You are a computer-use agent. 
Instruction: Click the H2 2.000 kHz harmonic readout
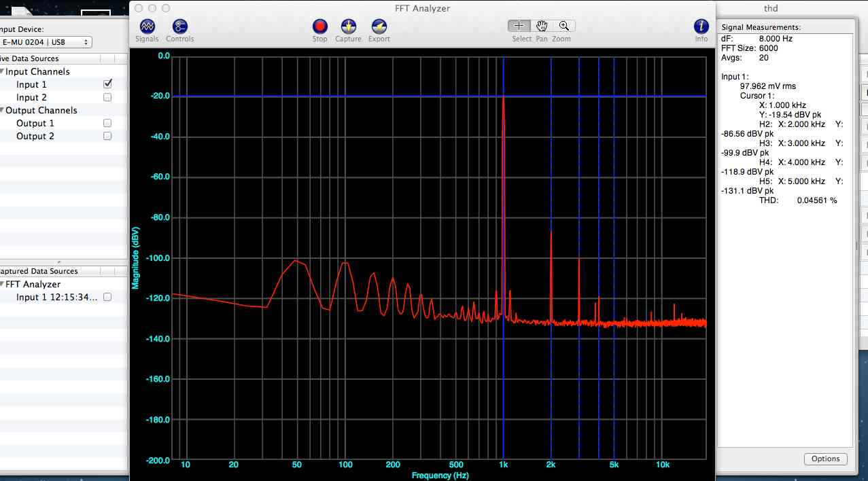coord(792,124)
